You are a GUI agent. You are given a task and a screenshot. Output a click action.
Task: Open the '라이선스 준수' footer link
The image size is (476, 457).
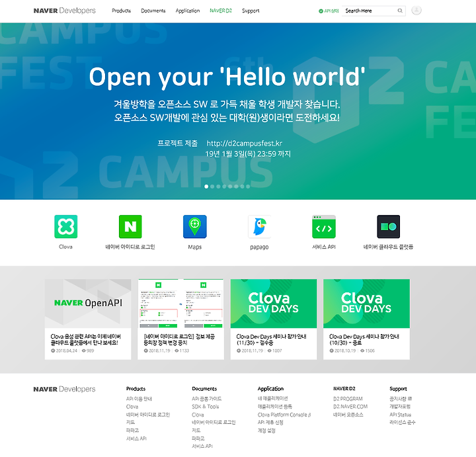click(403, 423)
